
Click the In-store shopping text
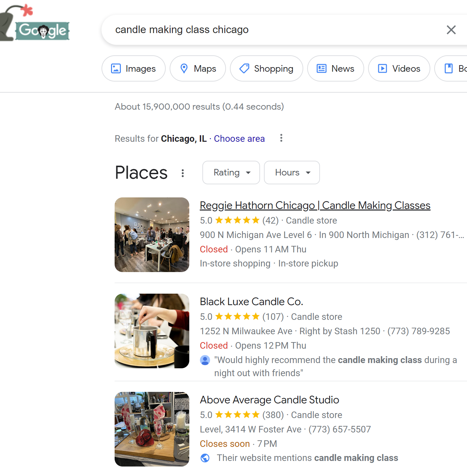[x=235, y=264]
